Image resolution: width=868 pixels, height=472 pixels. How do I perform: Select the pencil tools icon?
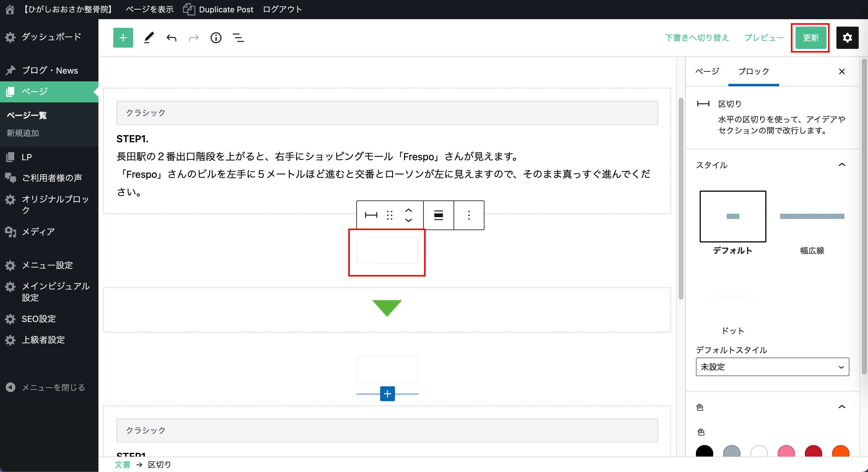[149, 38]
